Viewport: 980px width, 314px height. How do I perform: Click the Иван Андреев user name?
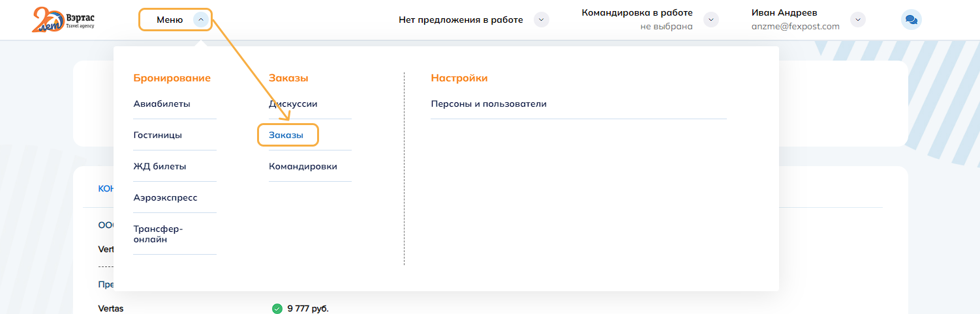(784, 12)
